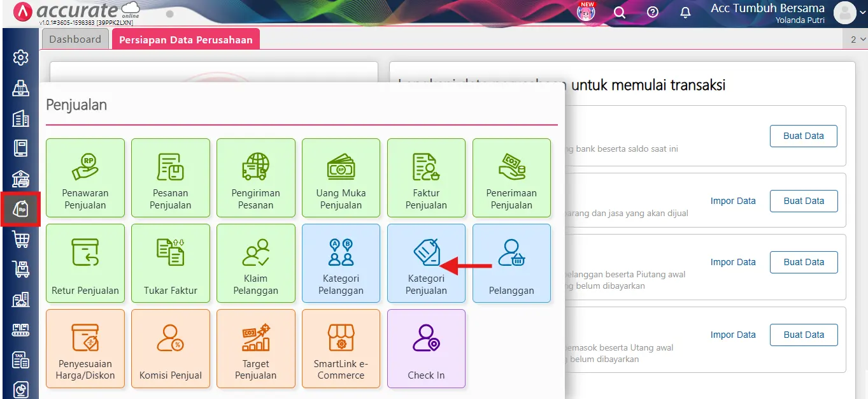
Task: Expand the user profile dropdown arrow
Action: (861, 13)
